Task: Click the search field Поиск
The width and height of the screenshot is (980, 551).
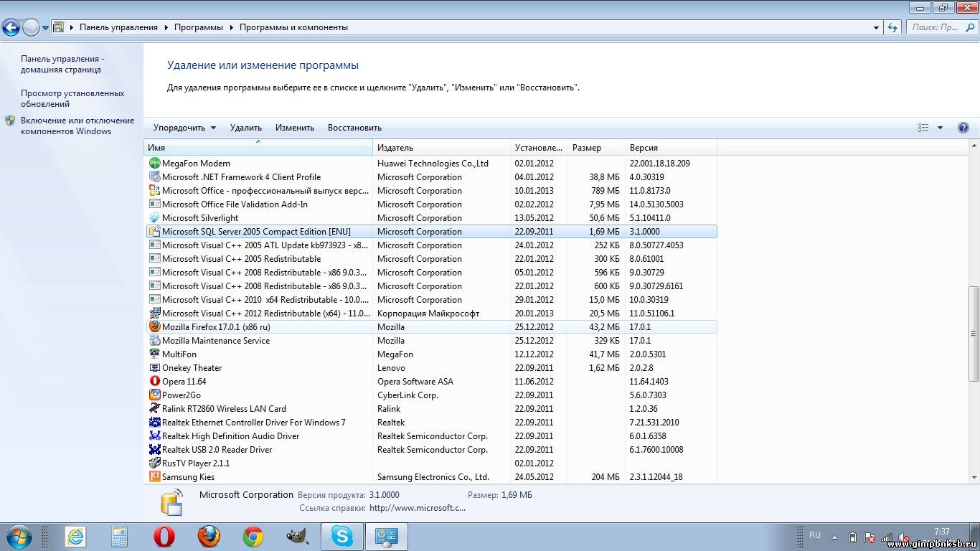Action: tap(941, 27)
